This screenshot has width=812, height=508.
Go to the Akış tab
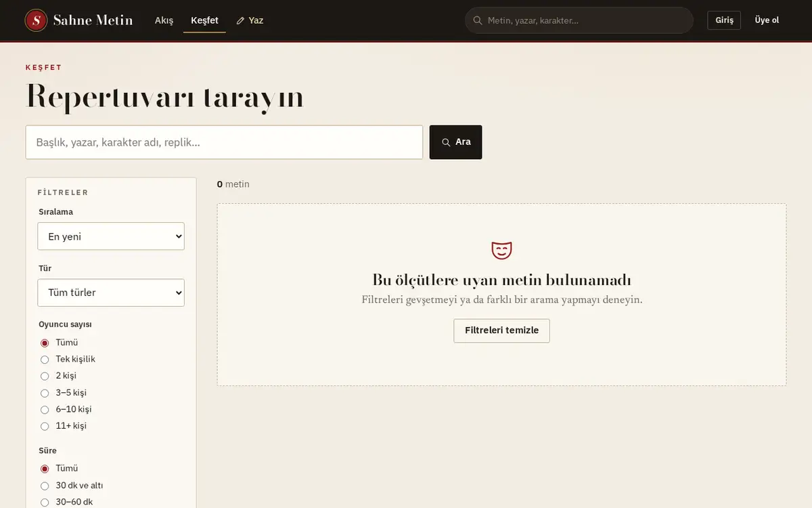point(164,20)
